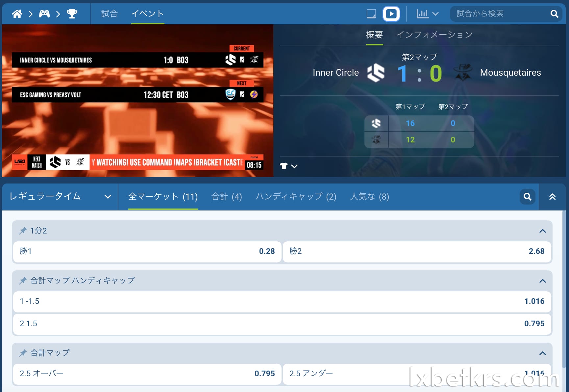Viewport: 569px width, 392px height.
Task: Toggle the field view screen icon
Action: (371, 14)
